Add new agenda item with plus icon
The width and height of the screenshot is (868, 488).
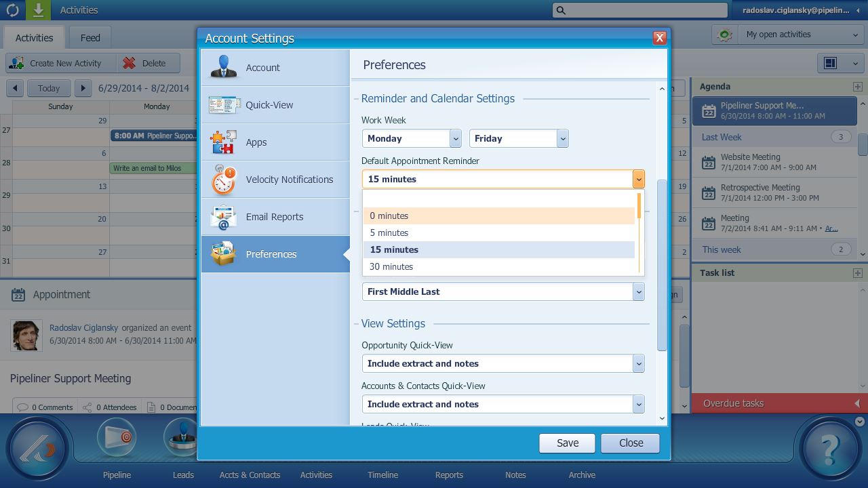pyautogui.click(x=857, y=87)
